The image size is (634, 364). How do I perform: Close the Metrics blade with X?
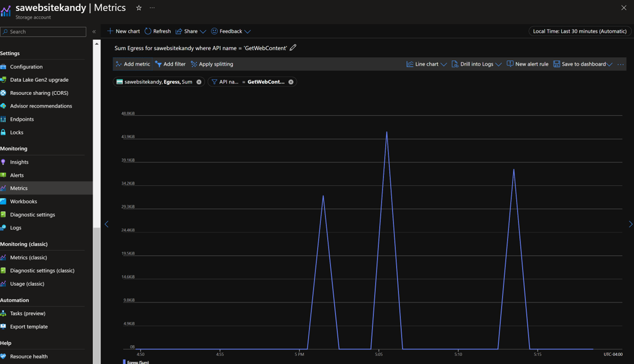(x=624, y=8)
